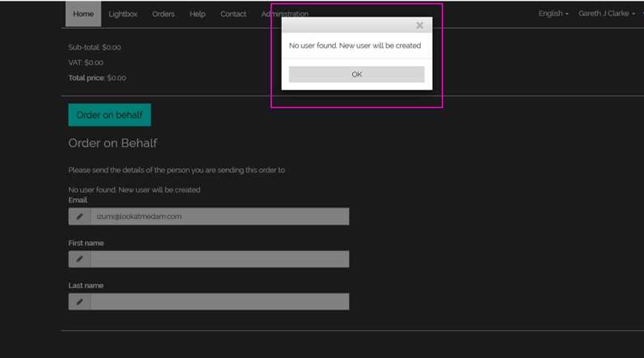644x358 pixels.
Task: Click the pencil icon beside Email field
Action: pos(80,216)
